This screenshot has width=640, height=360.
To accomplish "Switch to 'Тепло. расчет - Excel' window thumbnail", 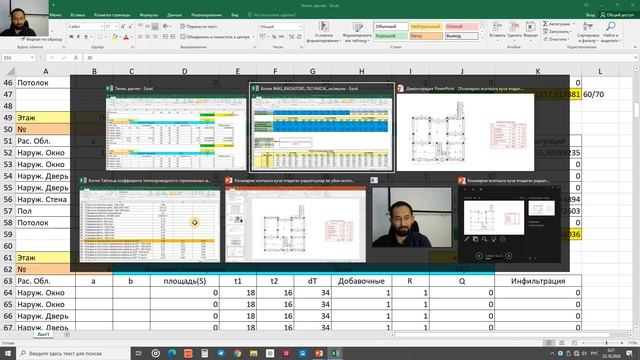I will pos(176,132).
